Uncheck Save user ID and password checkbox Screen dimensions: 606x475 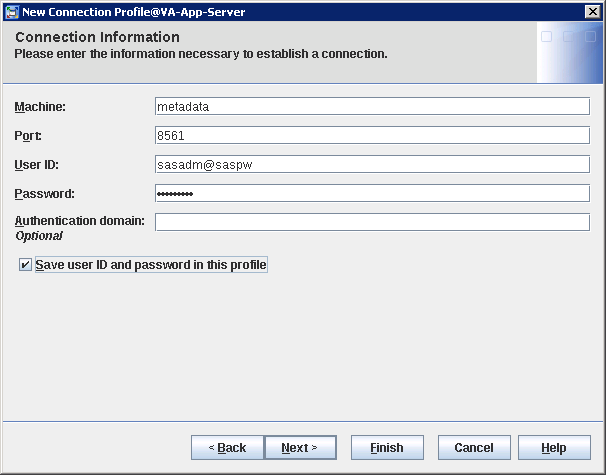tap(25, 265)
